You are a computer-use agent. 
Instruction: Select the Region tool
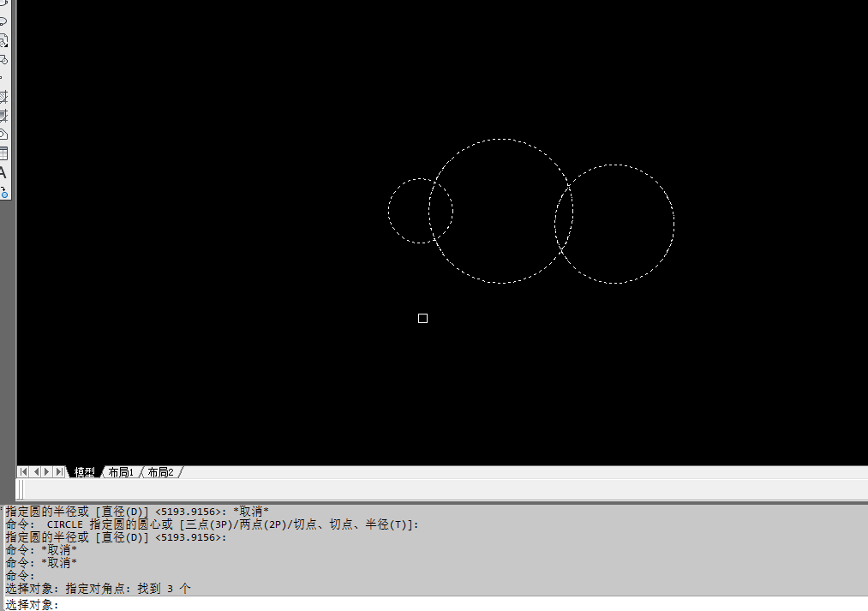point(3,135)
